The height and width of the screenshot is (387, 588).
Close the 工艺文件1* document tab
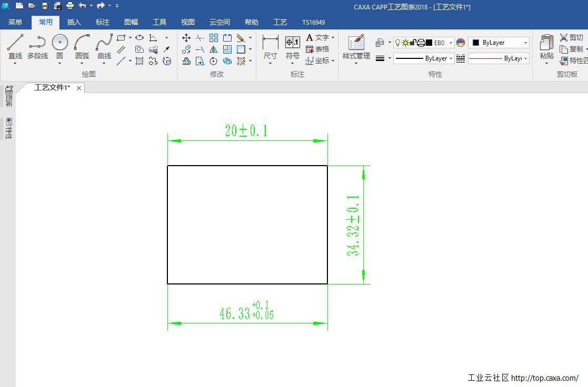point(79,88)
